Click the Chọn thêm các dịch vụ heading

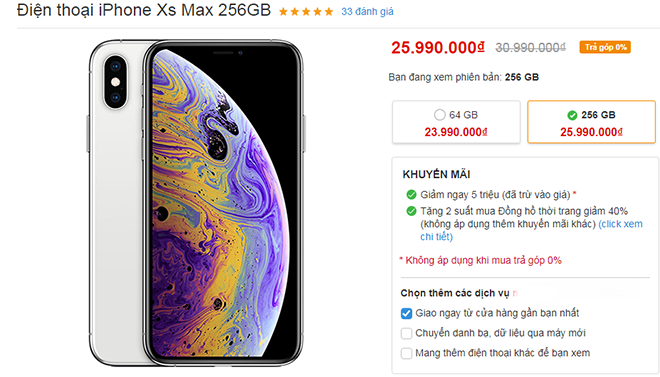(x=455, y=293)
